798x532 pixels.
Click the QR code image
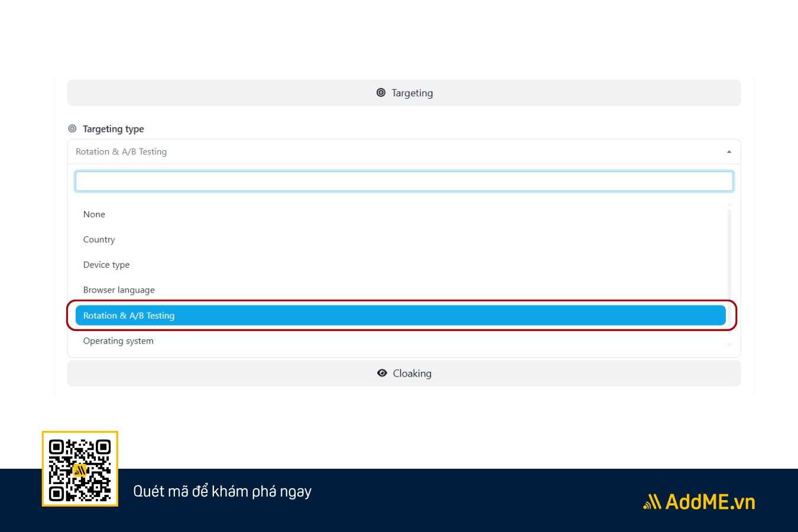80,469
